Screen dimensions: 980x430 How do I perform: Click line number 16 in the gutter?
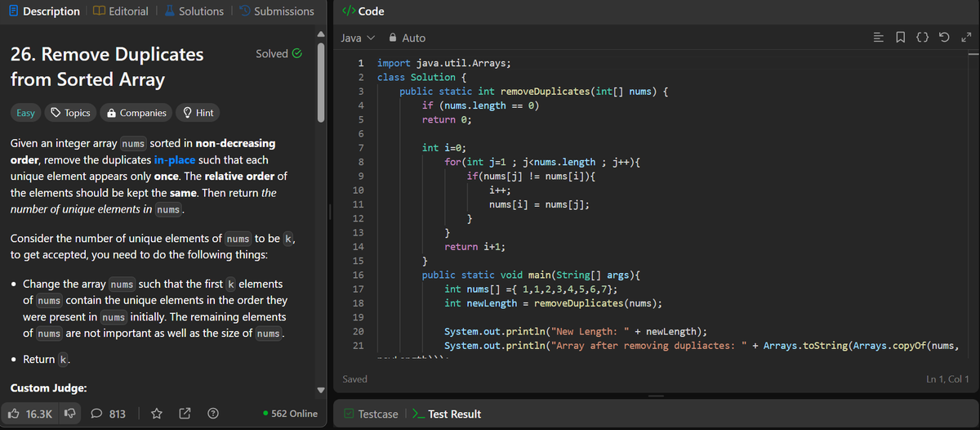(358, 275)
